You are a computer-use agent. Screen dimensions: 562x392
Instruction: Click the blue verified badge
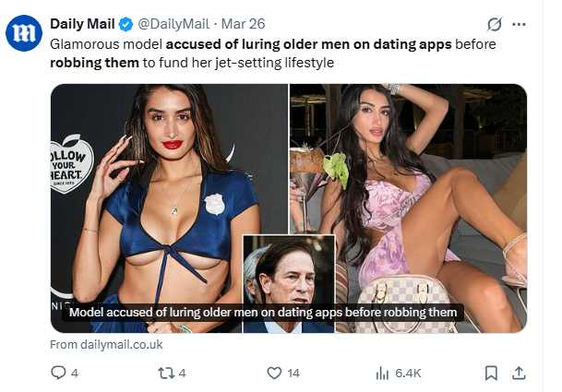pyautogui.click(x=127, y=23)
